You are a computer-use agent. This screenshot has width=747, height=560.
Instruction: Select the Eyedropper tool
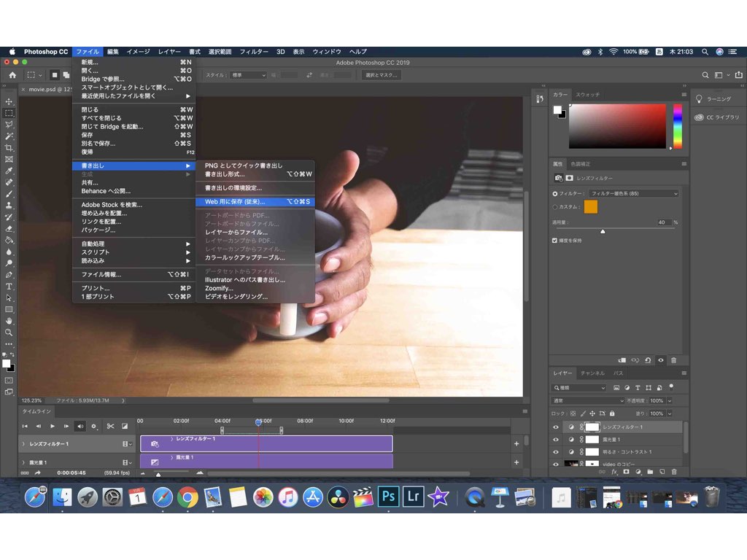coord(9,171)
